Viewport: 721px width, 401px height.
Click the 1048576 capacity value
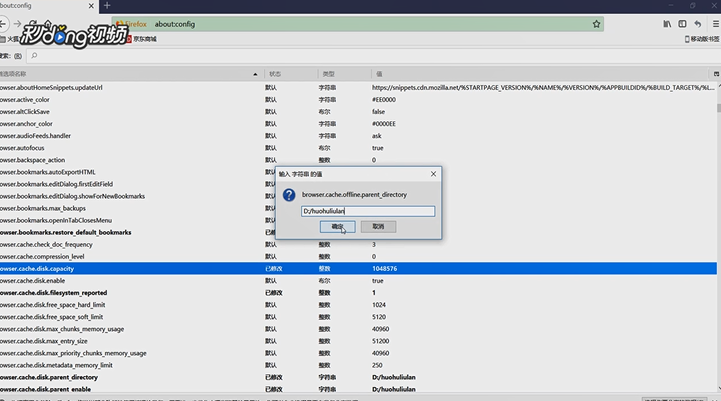(384, 269)
